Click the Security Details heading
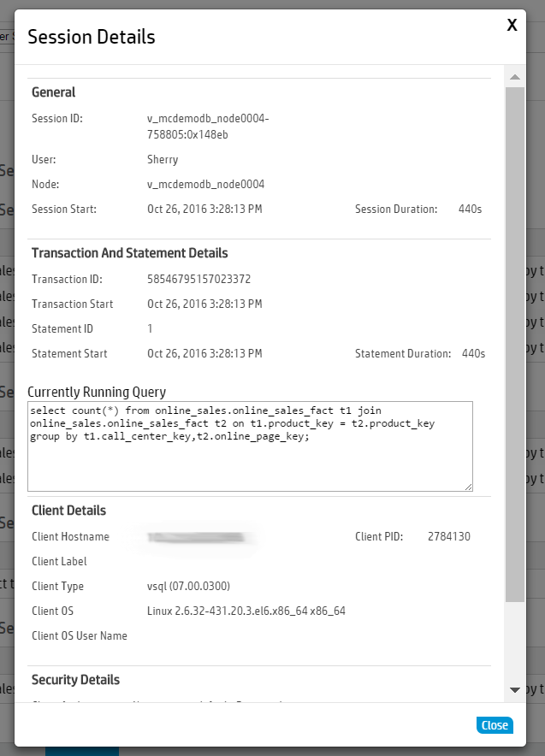Image resolution: width=545 pixels, height=756 pixels. tap(75, 680)
